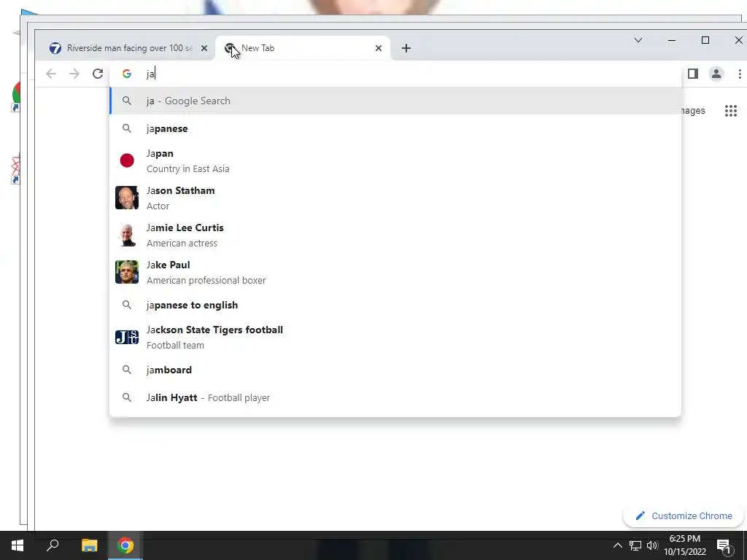This screenshot has width=747, height=560.
Task: Click the Google logo in the address bar
Action: [127, 74]
